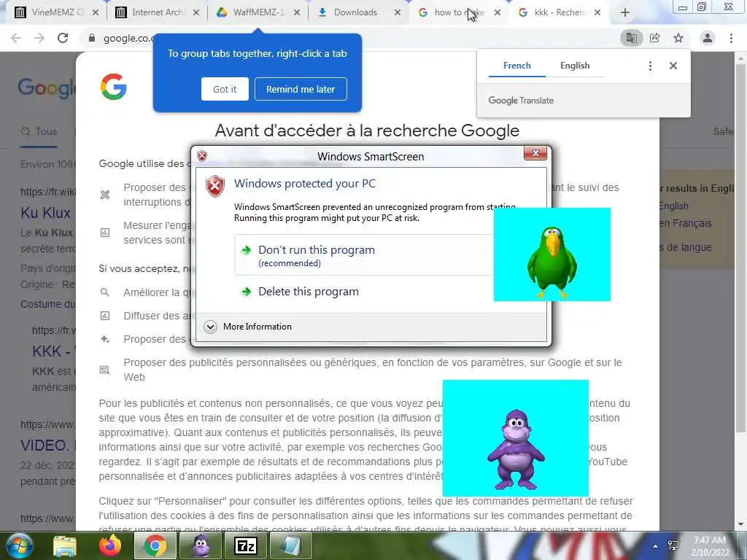Expand More Information in SmartScreen dialog
Screen dimensions: 747x560
[x=248, y=327]
